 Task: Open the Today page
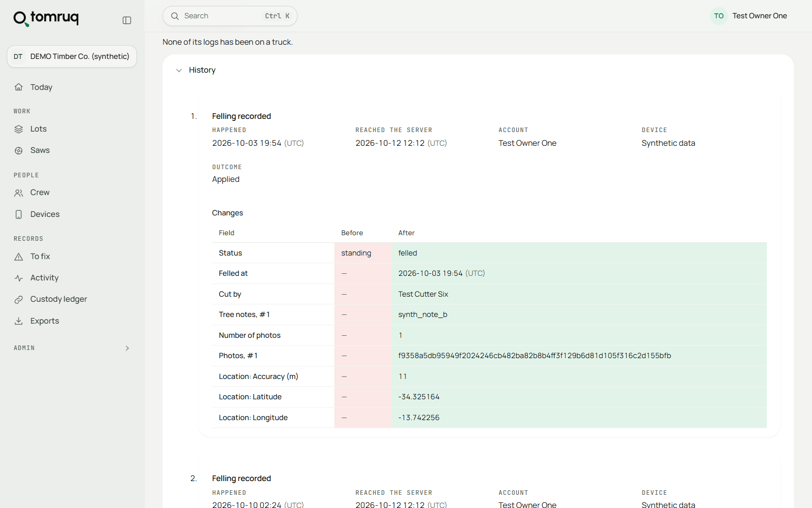coord(72,87)
